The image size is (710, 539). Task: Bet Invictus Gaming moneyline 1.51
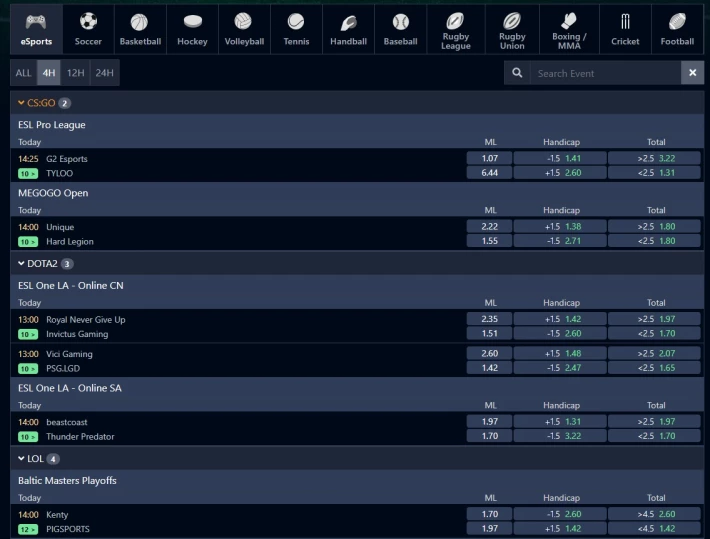[x=489, y=333]
